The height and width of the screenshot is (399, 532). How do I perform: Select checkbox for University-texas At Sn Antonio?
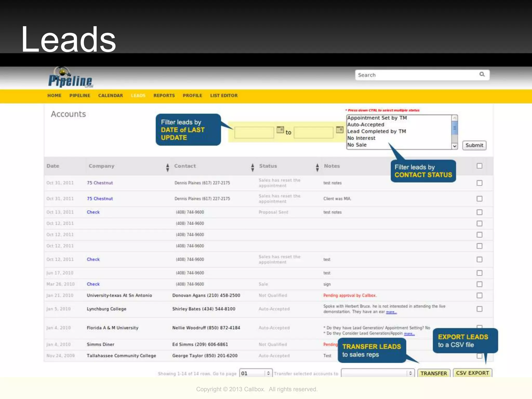pos(479,295)
